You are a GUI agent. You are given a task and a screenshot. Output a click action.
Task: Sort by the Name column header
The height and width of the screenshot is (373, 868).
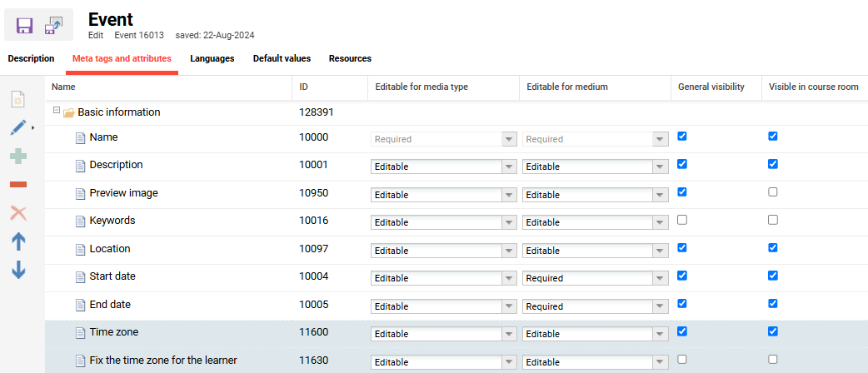click(x=63, y=87)
